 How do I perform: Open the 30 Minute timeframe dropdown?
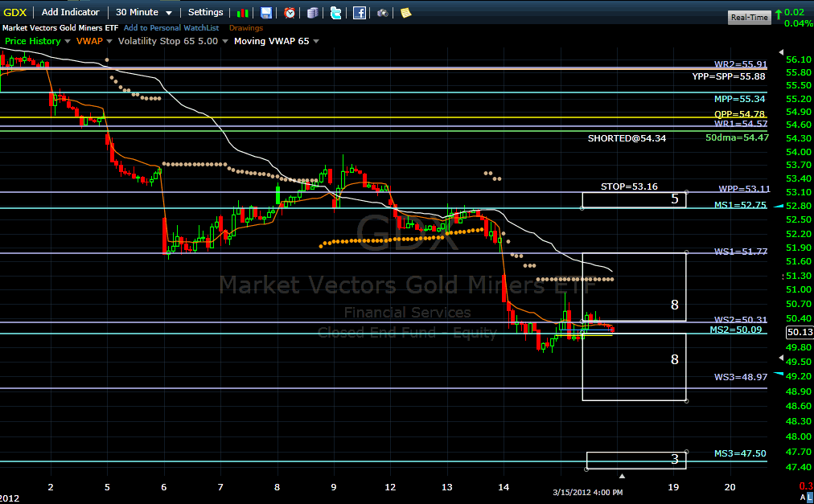click(x=144, y=12)
